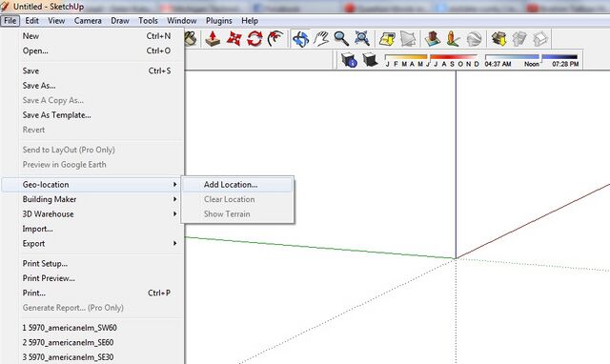Adjust the month shadow slider

(432, 60)
